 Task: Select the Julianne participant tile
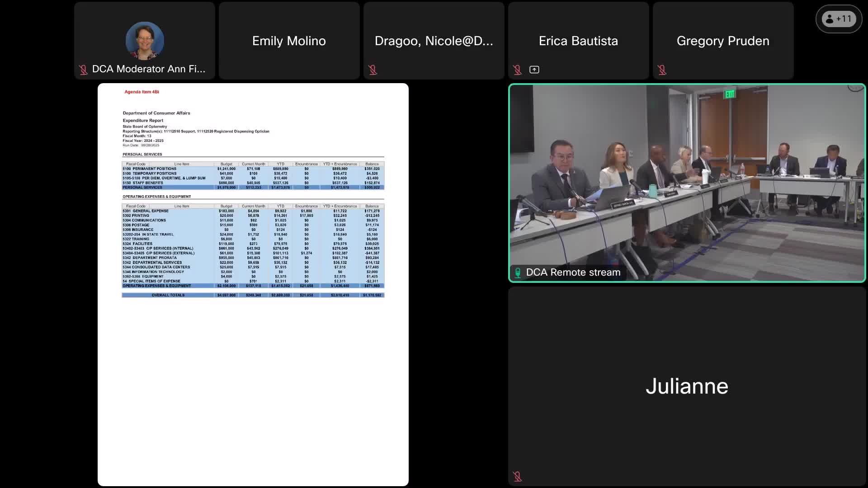tap(687, 386)
